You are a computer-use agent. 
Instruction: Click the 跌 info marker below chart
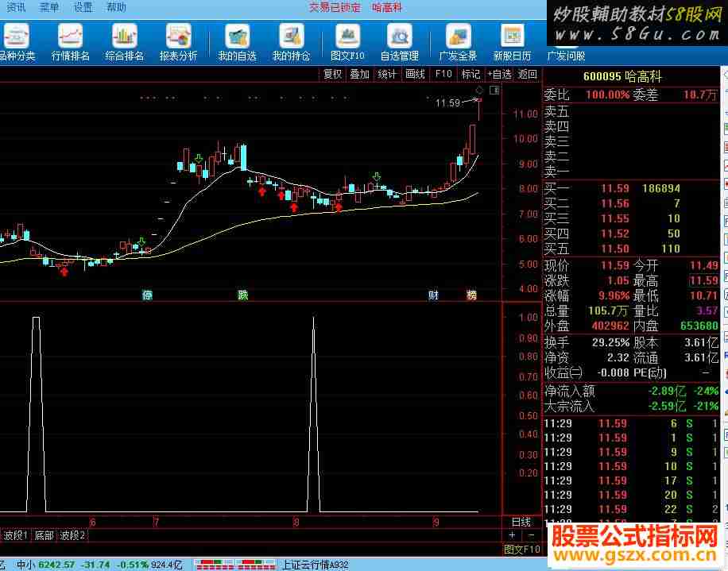click(243, 295)
